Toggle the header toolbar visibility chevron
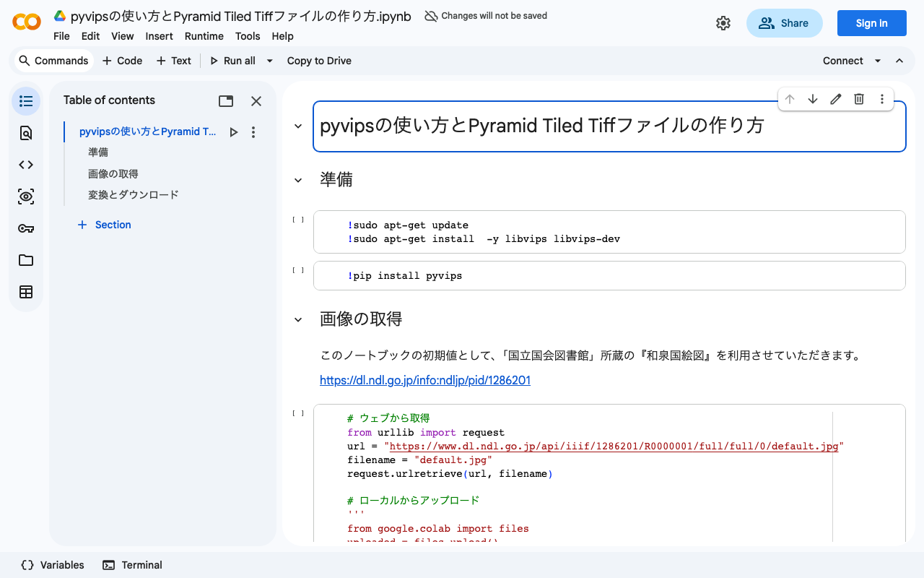This screenshot has height=578, width=924. coord(899,61)
